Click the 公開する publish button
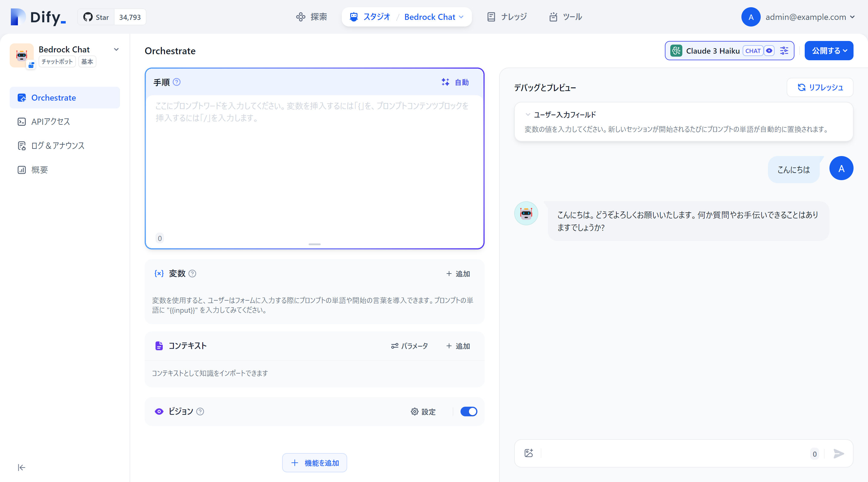The width and height of the screenshot is (868, 482). pyautogui.click(x=829, y=51)
